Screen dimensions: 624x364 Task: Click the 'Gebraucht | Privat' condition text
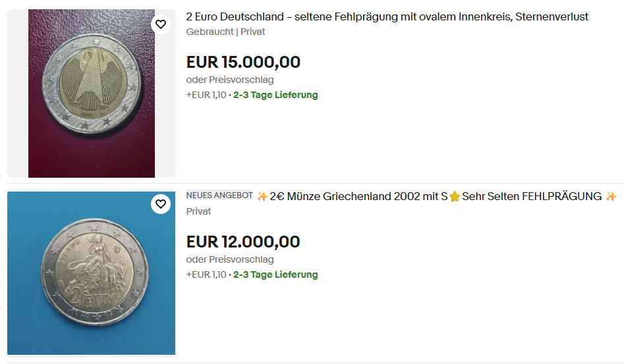(x=226, y=32)
